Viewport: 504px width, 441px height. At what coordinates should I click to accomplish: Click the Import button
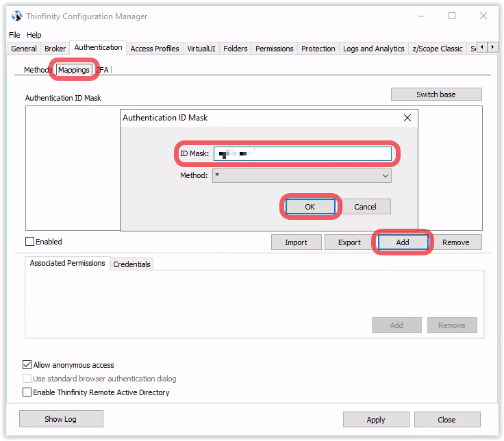(296, 242)
